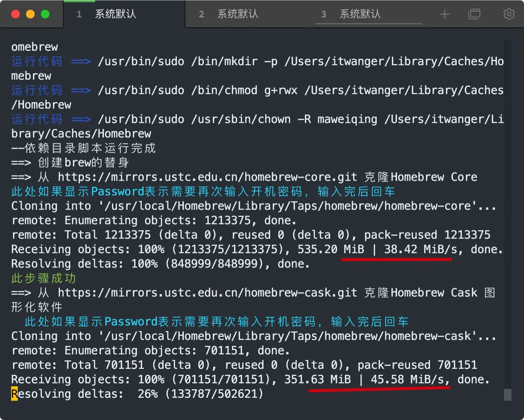Click the 26% resolving deltas progress text
The height and width of the screenshot is (420, 524).
pyautogui.click(x=148, y=394)
